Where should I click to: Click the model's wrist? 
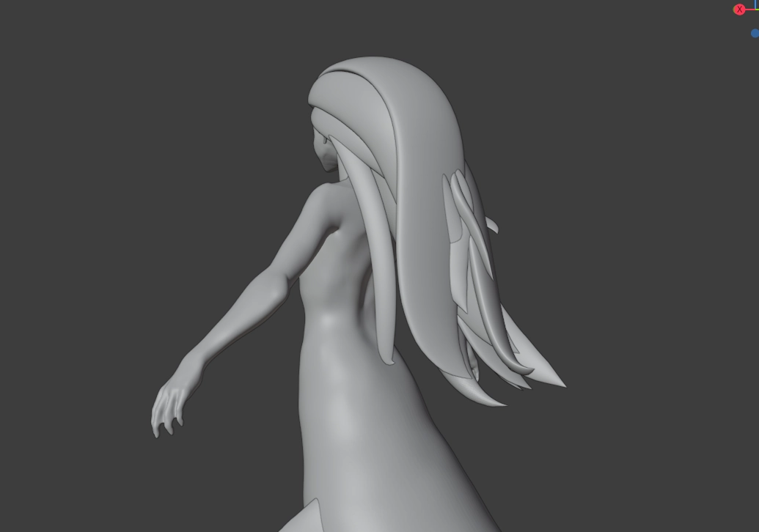tap(191, 365)
